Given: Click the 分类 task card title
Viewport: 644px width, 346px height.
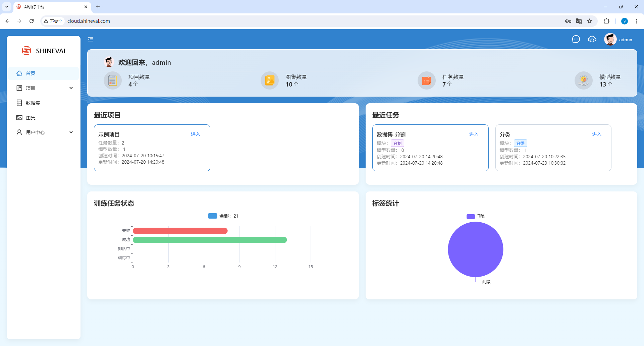Looking at the screenshot, I should pyautogui.click(x=505, y=134).
